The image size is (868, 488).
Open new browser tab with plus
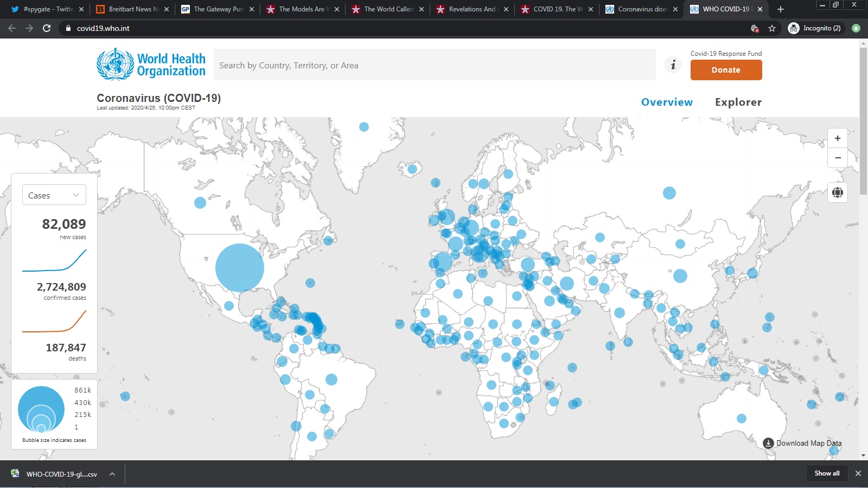point(781,9)
